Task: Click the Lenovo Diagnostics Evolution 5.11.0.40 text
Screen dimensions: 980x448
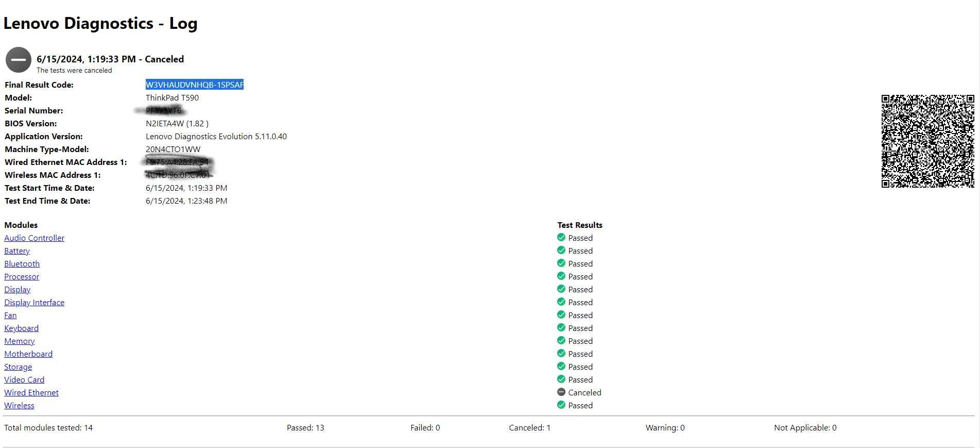Action: click(x=216, y=136)
